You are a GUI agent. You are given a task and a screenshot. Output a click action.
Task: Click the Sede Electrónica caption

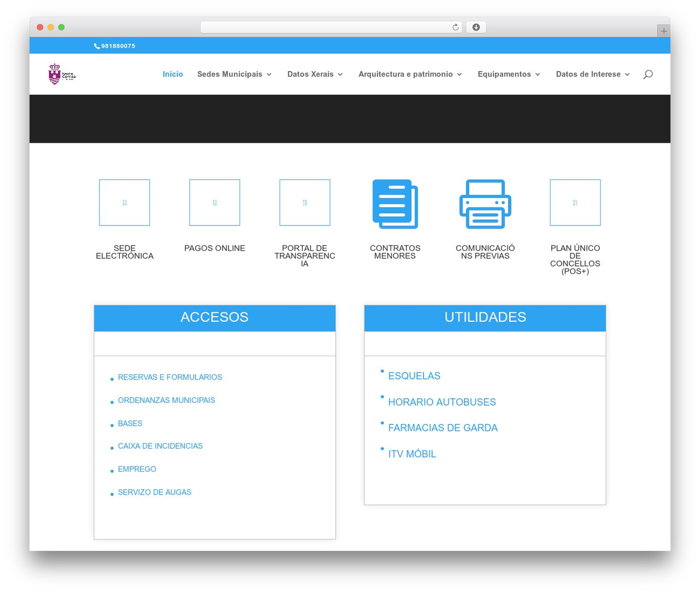(125, 252)
